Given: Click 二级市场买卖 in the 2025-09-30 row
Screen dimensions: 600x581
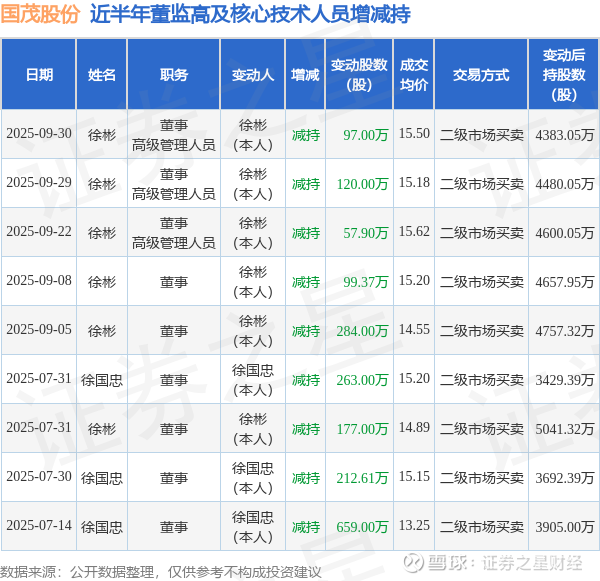Looking at the screenshot, I should pos(481,135).
